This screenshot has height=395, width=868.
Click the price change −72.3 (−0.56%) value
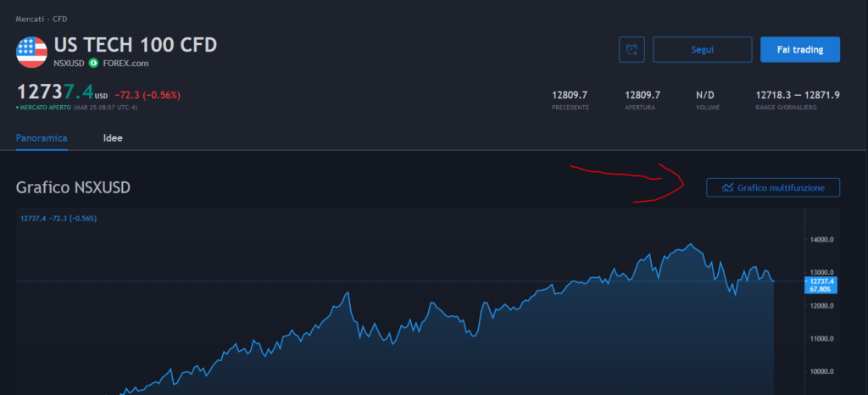click(147, 95)
